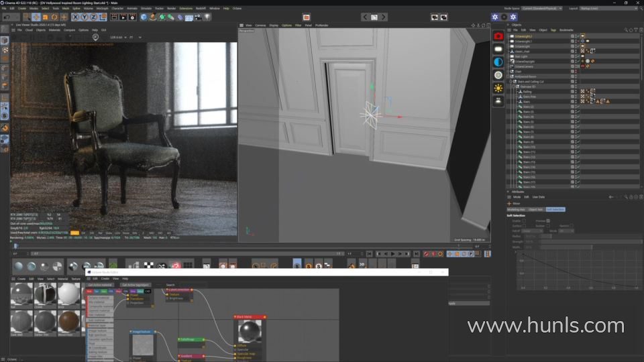
Task: Toggle Main Light enable checkmark
Action: 577,56
